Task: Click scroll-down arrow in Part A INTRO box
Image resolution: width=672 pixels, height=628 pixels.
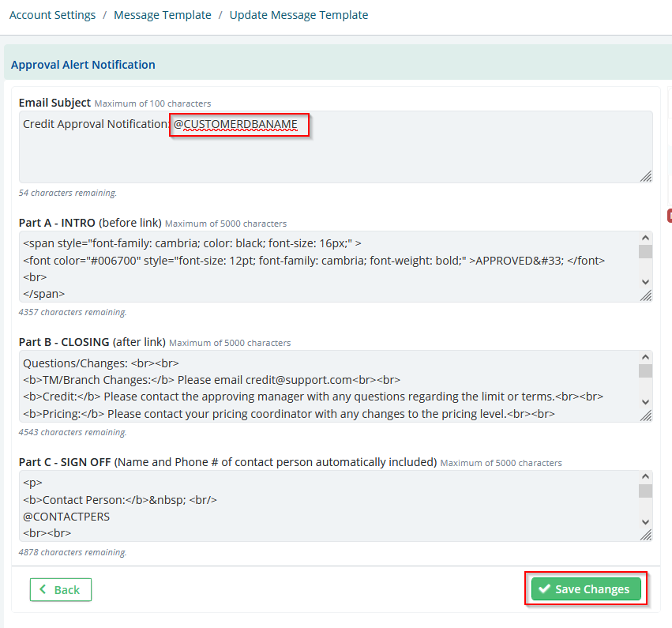Action: tap(645, 282)
